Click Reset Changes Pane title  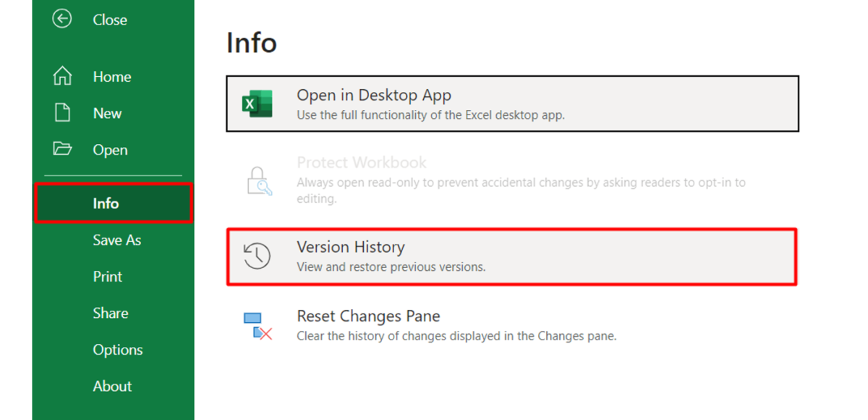click(368, 316)
